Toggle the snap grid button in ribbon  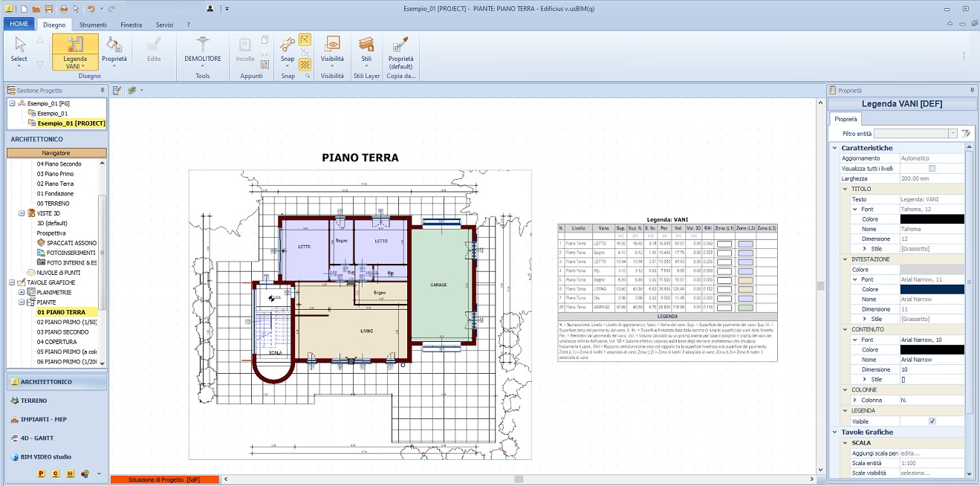click(x=305, y=65)
